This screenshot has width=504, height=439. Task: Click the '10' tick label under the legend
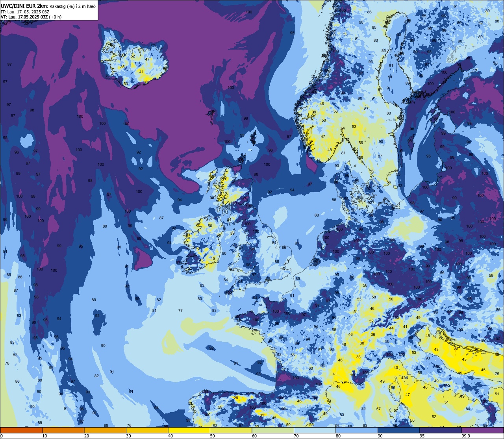click(x=44, y=436)
